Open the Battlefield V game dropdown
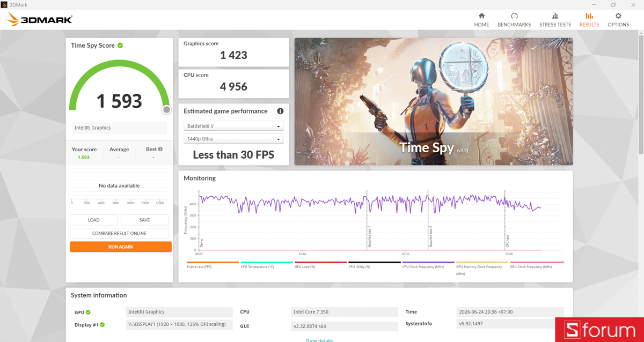 (x=233, y=126)
